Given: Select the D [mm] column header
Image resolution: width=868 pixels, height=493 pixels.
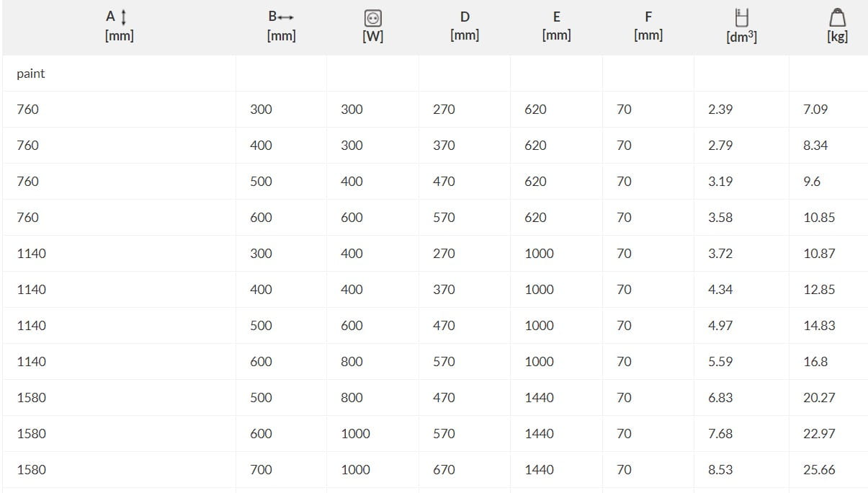Looking at the screenshot, I should [465, 26].
